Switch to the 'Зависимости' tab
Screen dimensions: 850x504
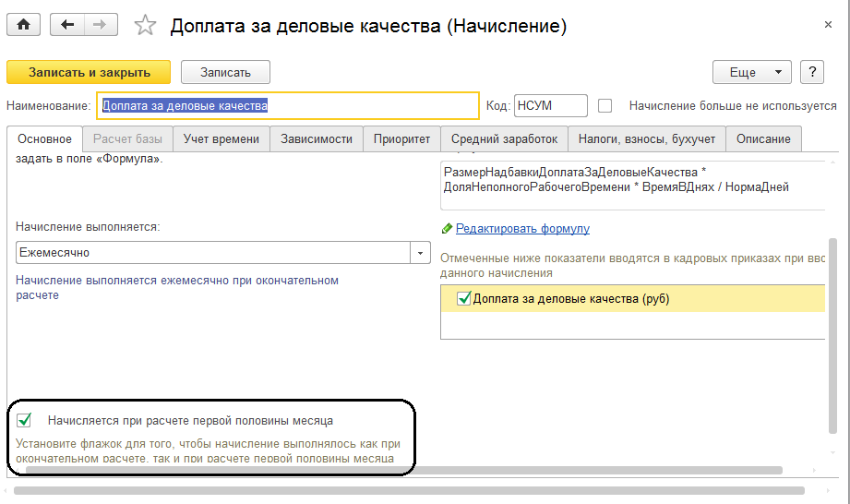point(317,139)
